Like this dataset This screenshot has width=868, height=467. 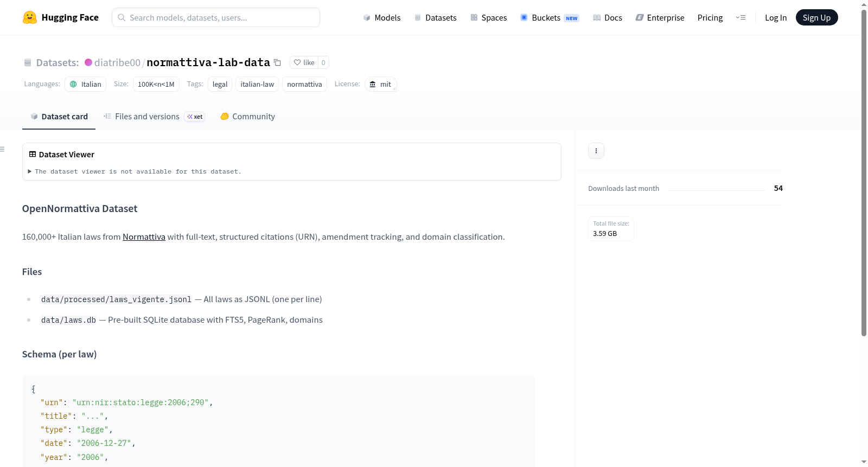click(x=304, y=62)
